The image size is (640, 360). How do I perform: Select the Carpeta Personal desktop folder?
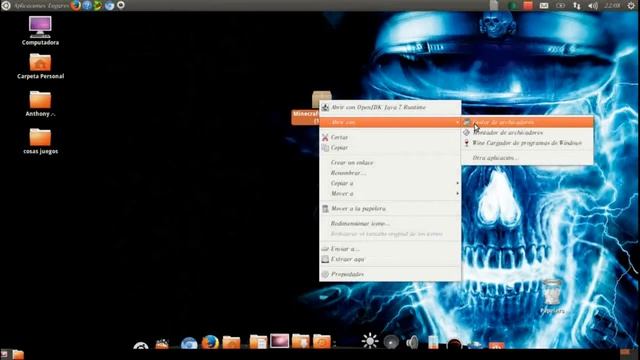tap(40, 65)
